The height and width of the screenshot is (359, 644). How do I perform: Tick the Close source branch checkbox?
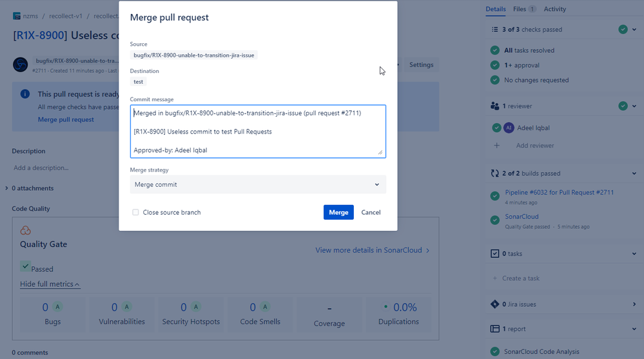point(135,212)
